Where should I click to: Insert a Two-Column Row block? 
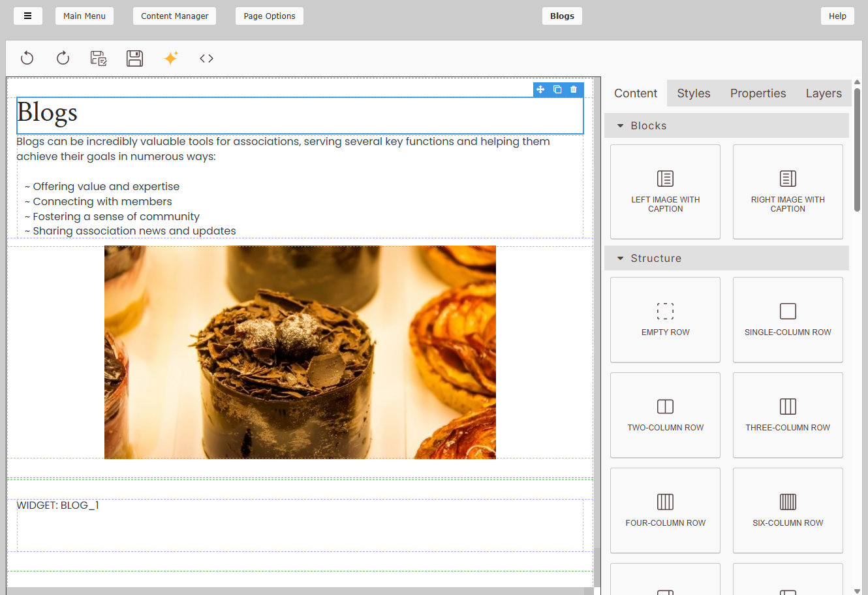(665, 415)
